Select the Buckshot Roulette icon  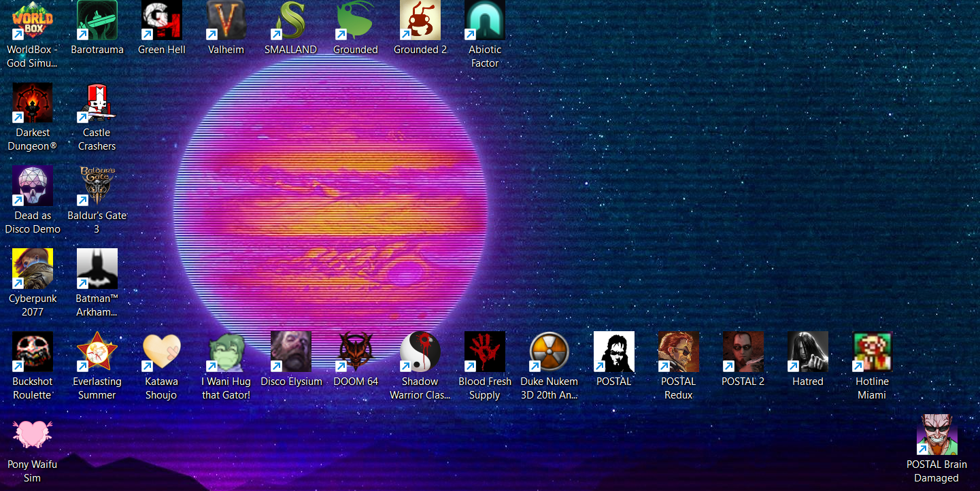(33, 352)
